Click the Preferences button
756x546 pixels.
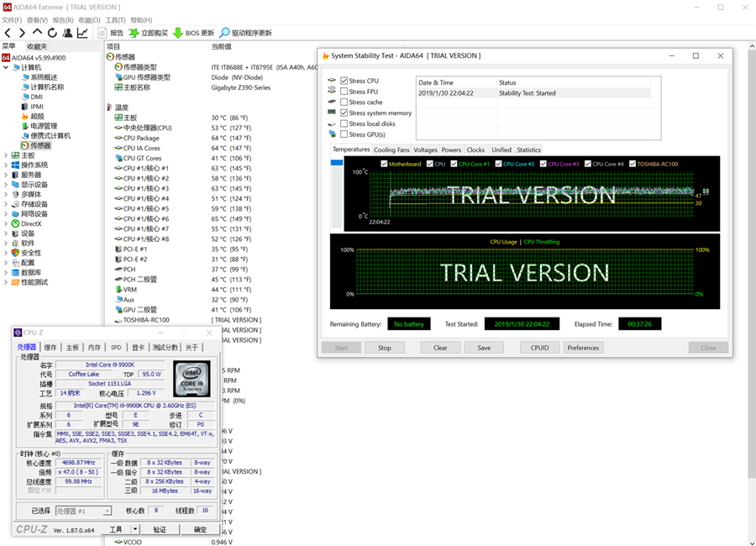click(583, 348)
